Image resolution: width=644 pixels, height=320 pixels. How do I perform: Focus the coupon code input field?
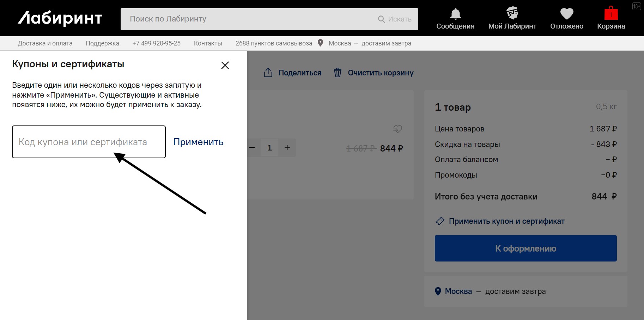[x=89, y=142]
